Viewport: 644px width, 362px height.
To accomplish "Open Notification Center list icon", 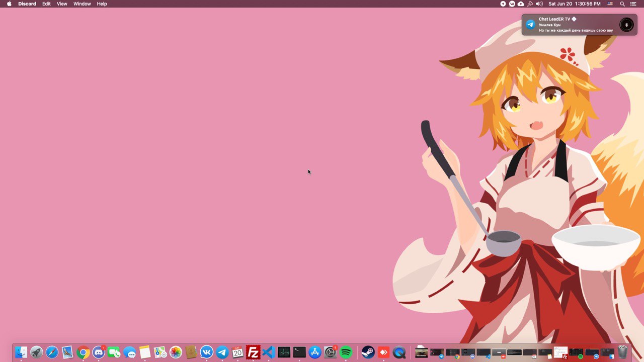I will tap(633, 4).
